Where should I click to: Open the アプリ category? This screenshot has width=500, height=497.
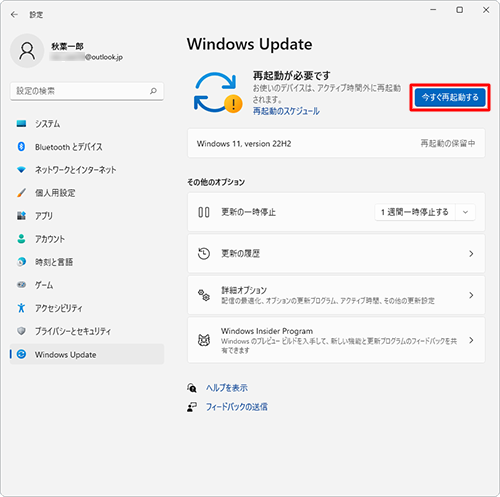87,216
